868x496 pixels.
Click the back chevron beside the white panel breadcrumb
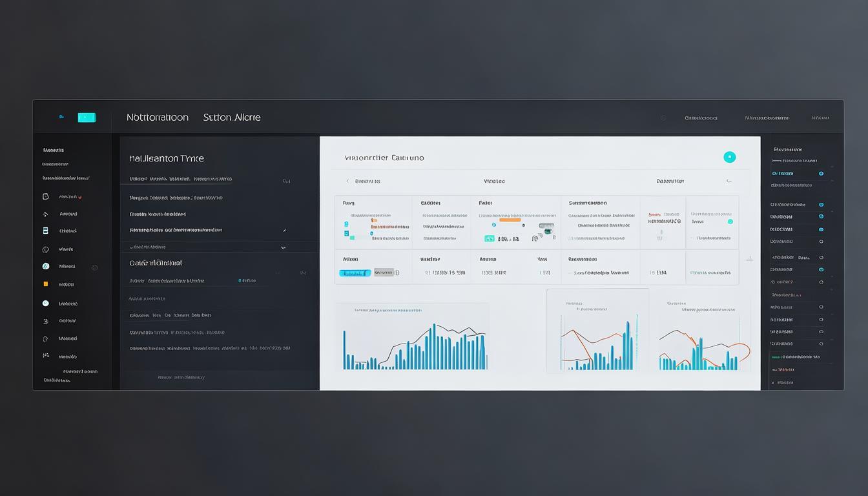[x=347, y=181]
